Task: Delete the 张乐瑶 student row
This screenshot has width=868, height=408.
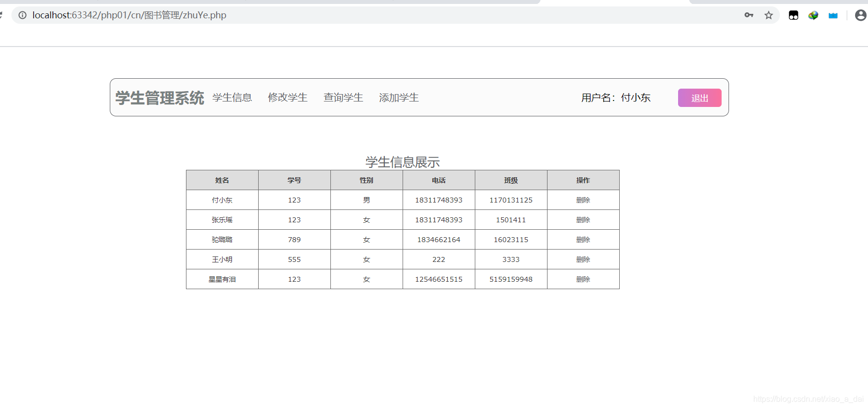Action: point(583,220)
